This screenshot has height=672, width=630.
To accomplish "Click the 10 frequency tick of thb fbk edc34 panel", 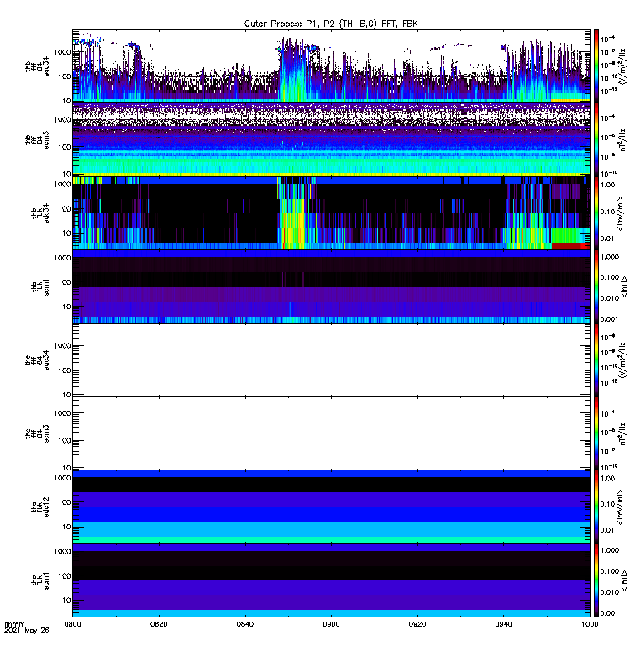I will pyautogui.click(x=66, y=234).
